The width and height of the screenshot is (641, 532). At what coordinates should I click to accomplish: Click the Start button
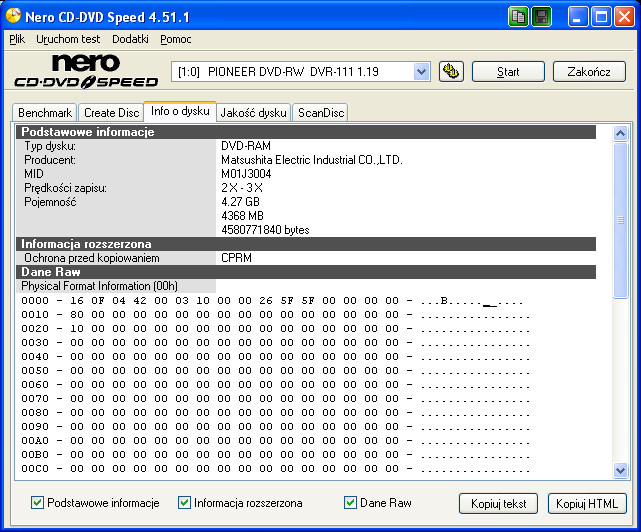tap(508, 72)
